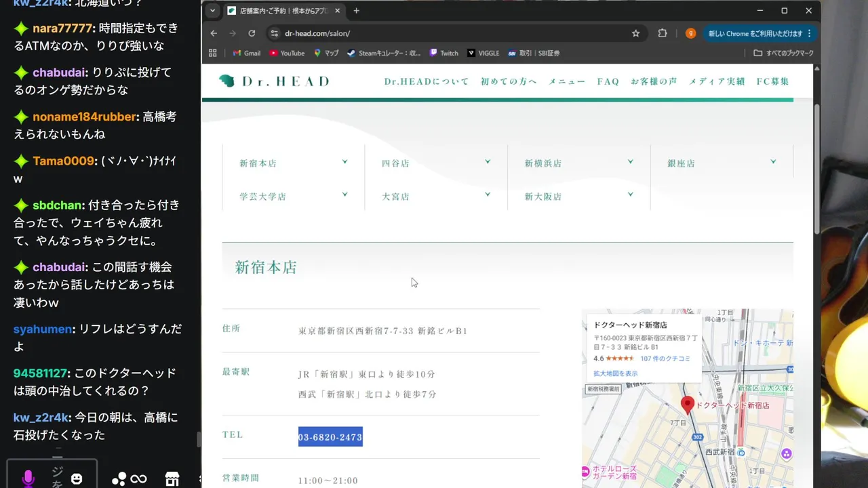Viewport: 868px width, 488px height.
Task: Open the Chrome extensions puzzle icon
Action: [x=663, y=33]
